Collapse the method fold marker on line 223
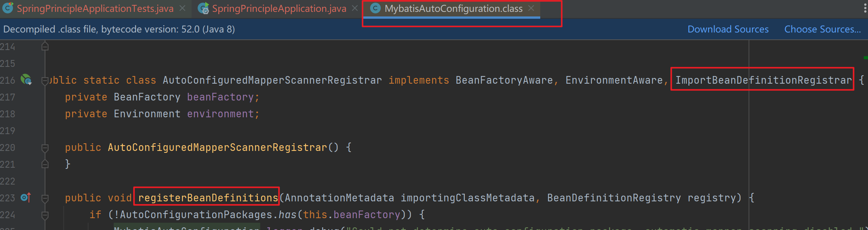 [x=45, y=198]
